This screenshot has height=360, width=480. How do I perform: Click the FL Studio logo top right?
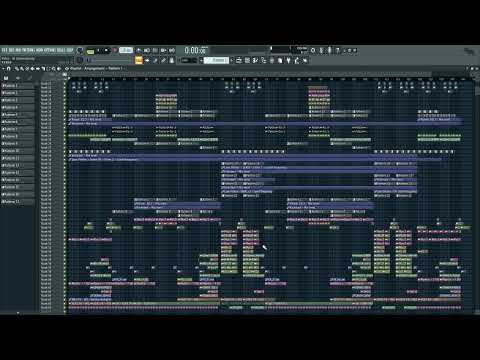(469, 51)
